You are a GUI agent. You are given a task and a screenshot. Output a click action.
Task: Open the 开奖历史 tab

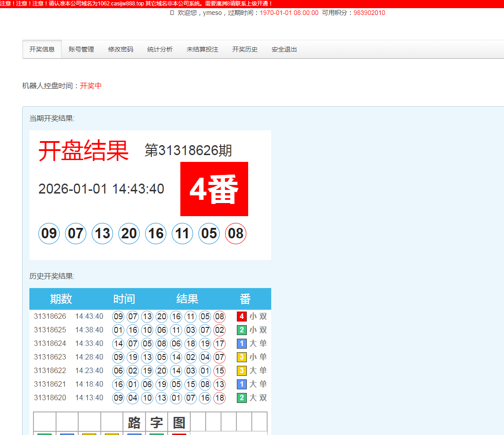coord(245,49)
